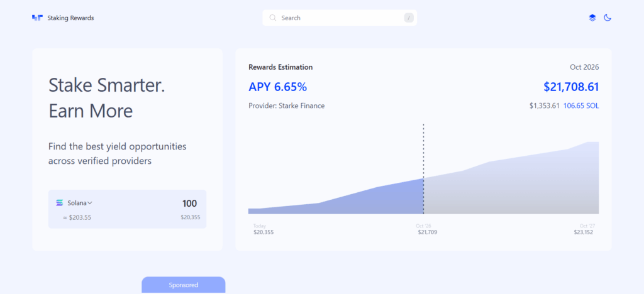Click the magnifying glass search icon
Viewport: 644px width, 294px height.
tap(273, 18)
